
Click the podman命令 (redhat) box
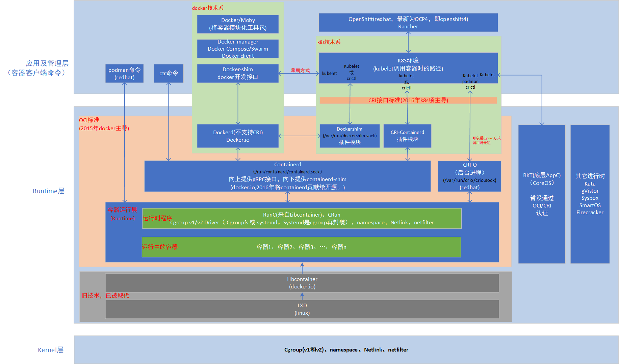pos(124,73)
